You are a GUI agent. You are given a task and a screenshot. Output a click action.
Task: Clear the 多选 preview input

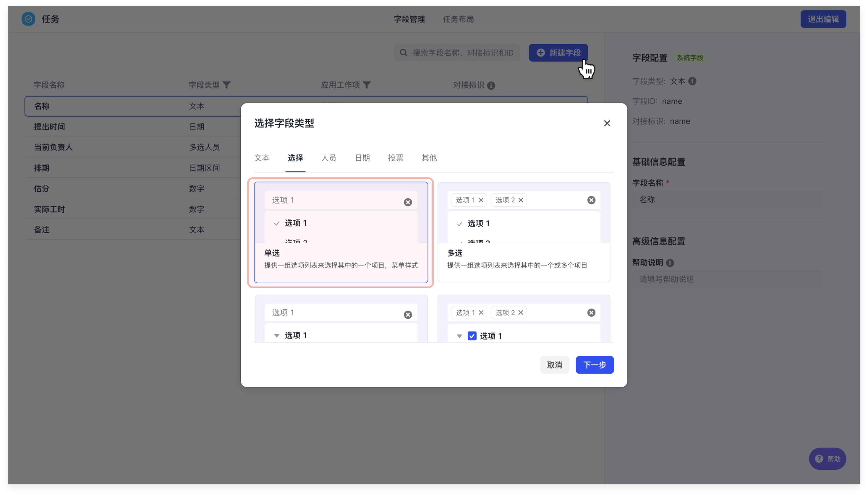coord(591,200)
